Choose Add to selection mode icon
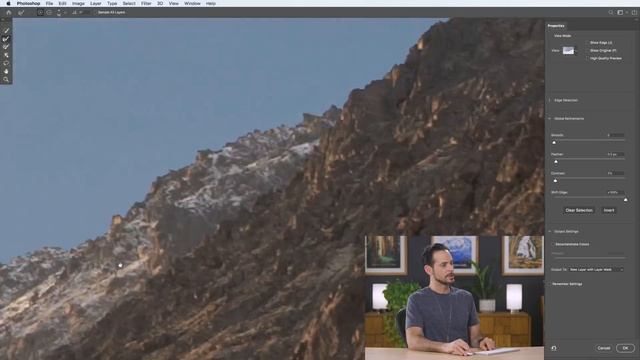This screenshot has width=640, height=360. 40,13
